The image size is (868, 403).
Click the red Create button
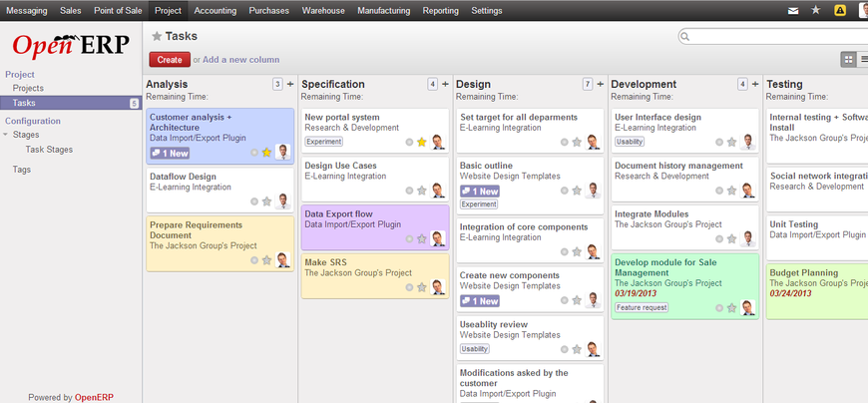tap(170, 60)
